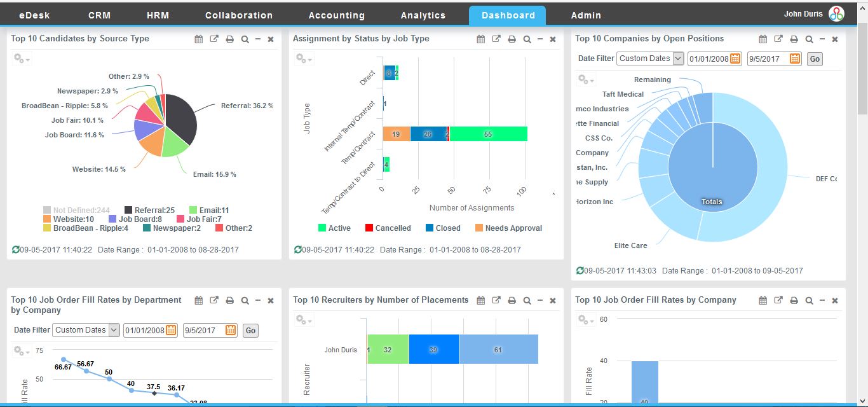Viewport: 868px width, 407px height.
Task: Print Top 10 Companies by Open Positions chart
Action: (x=794, y=39)
